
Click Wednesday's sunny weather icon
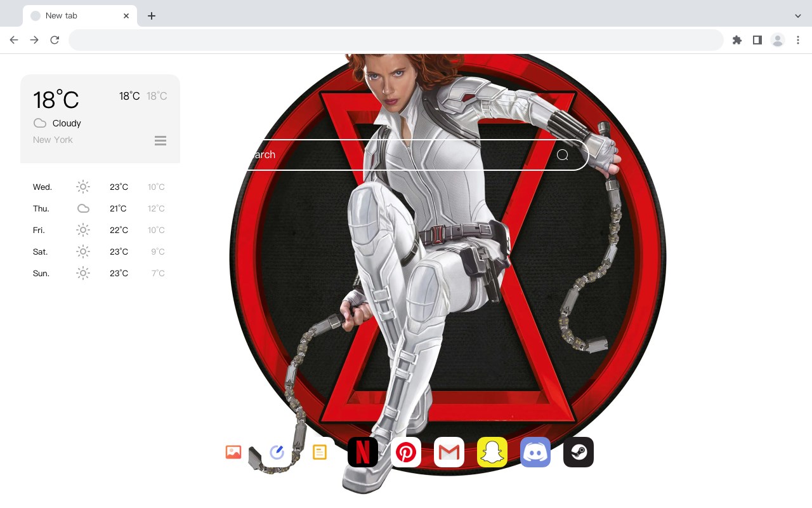[x=83, y=187]
